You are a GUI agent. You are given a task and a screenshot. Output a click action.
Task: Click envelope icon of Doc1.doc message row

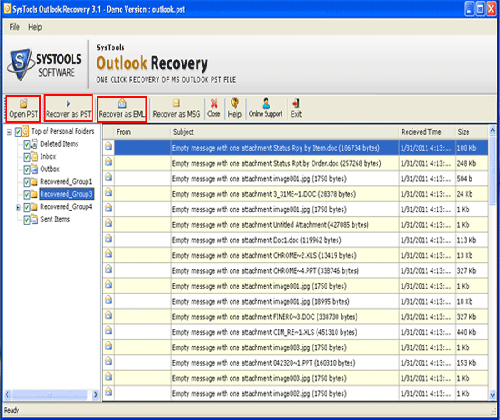click(108, 238)
